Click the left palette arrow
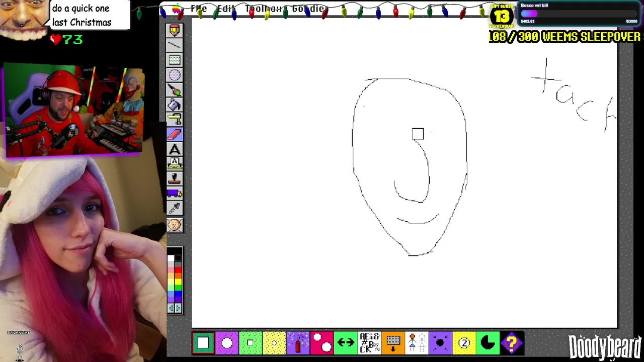This screenshot has width=644, height=362. (171, 308)
